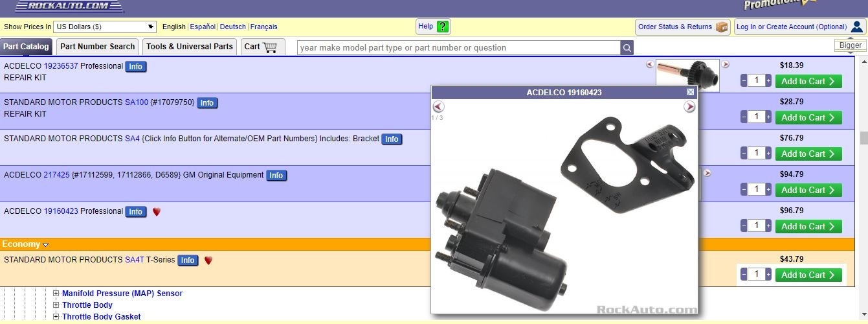Decrease quantity for $96.79 item
The height and width of the screenshot is (324, 868).
pos(744,226)
